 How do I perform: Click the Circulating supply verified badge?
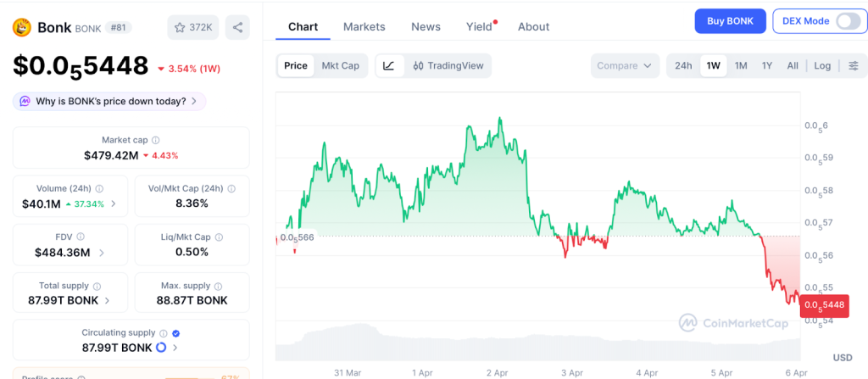pos(175,333)
